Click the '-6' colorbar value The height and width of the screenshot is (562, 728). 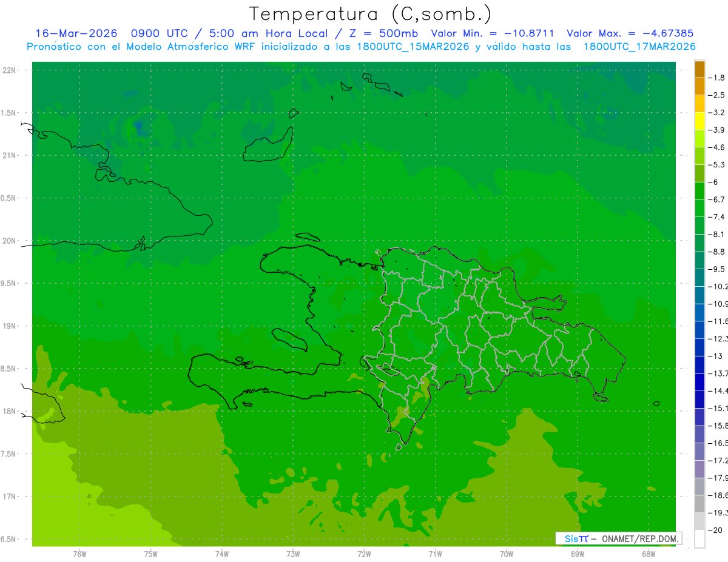[x=713, y=182]
